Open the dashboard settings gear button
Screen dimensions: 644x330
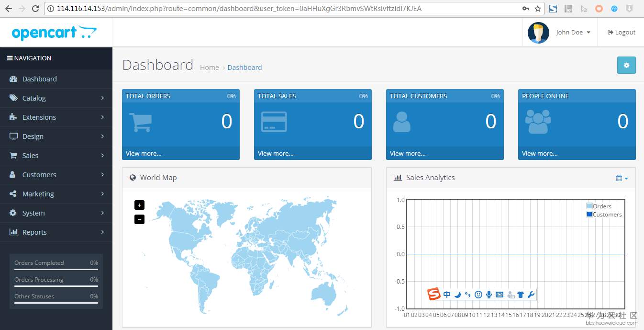tap(626, 65)
